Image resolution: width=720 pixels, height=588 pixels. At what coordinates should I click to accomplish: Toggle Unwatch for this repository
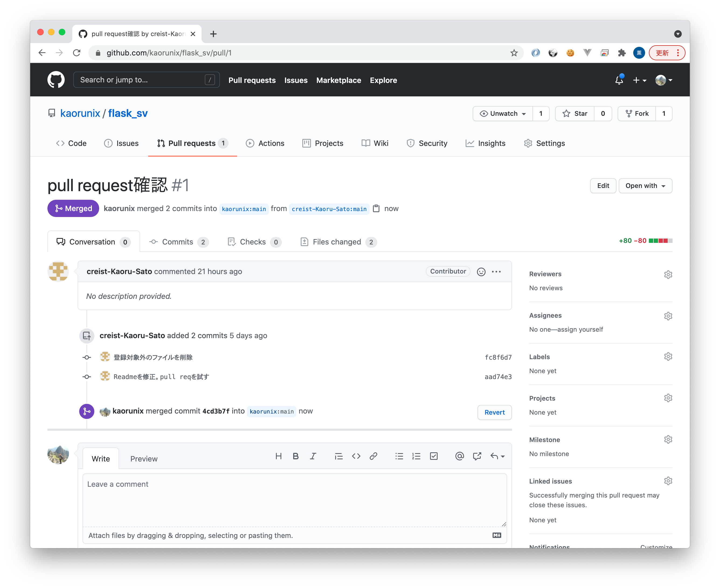(503, 113)
